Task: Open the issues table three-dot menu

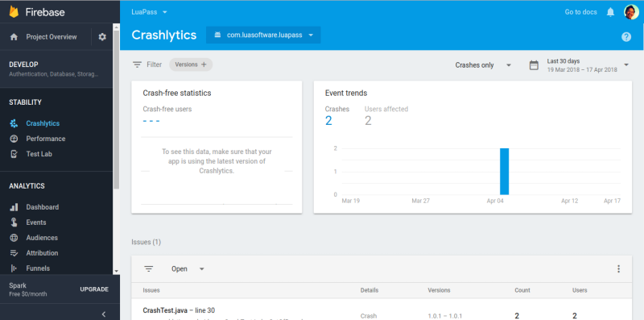Action: coord(618,269)
